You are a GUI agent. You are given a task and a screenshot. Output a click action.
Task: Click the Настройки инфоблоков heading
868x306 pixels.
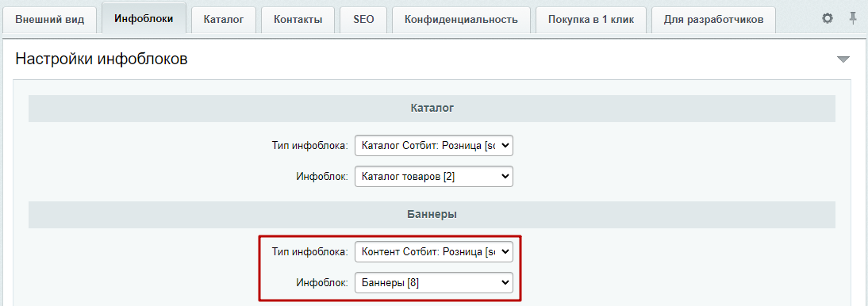(102, 59)
